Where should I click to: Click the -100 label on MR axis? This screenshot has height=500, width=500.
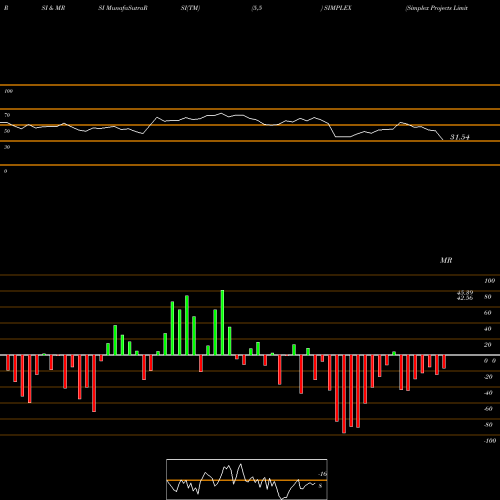point(490,441)
